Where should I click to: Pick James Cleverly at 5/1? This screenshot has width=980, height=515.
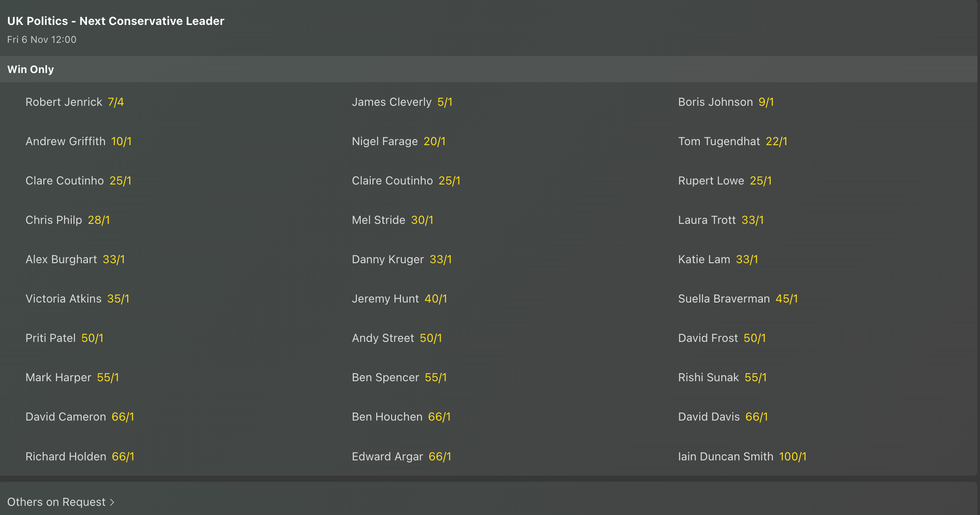pyautogui.click(x=445, y=102)
